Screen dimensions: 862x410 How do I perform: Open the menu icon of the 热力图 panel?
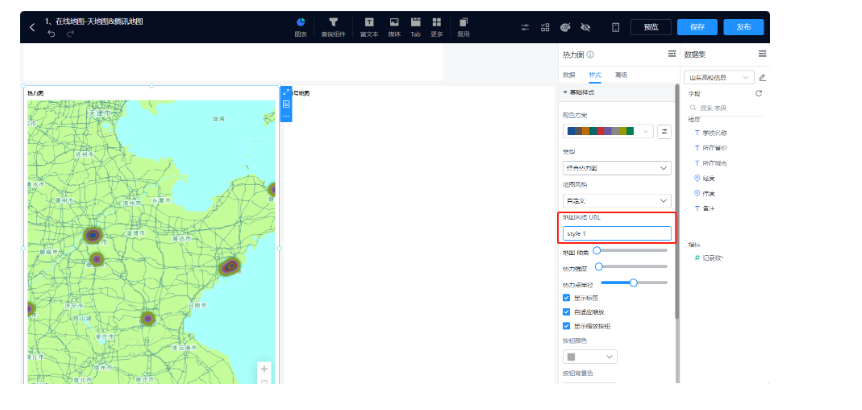tap(672, 53)
